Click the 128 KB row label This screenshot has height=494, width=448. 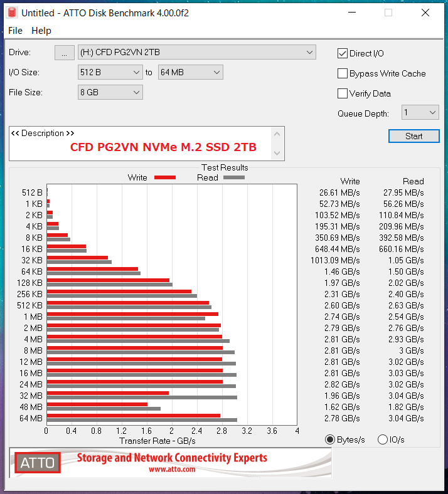point(29,283)
